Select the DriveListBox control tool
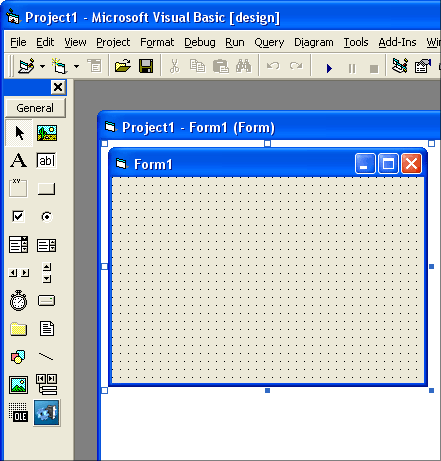This screenshot has width=441, height=461. pos(47,301)
